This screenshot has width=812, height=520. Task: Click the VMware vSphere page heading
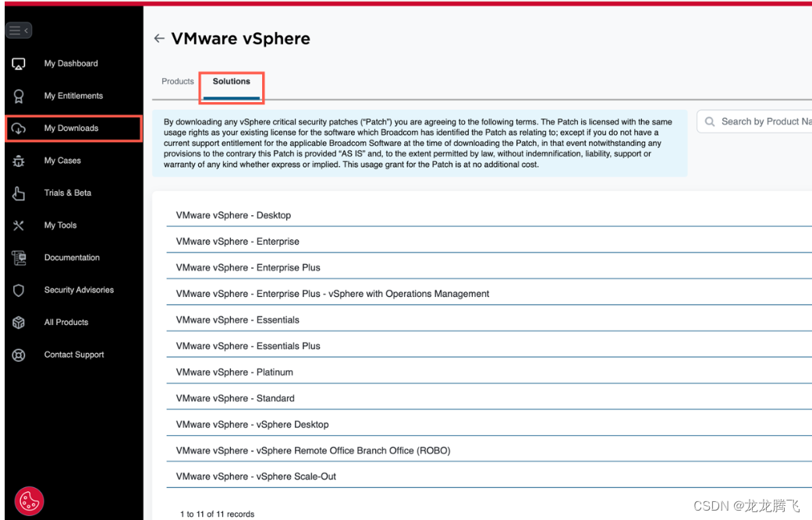[x=241, y=38]
